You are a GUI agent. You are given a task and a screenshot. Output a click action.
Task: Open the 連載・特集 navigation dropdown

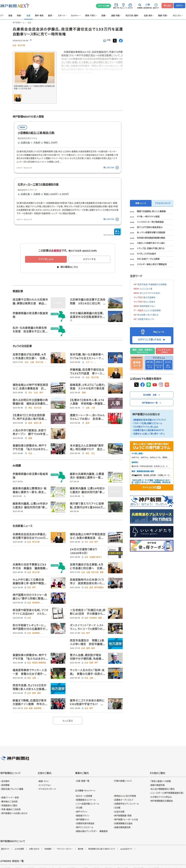point(116,15)
